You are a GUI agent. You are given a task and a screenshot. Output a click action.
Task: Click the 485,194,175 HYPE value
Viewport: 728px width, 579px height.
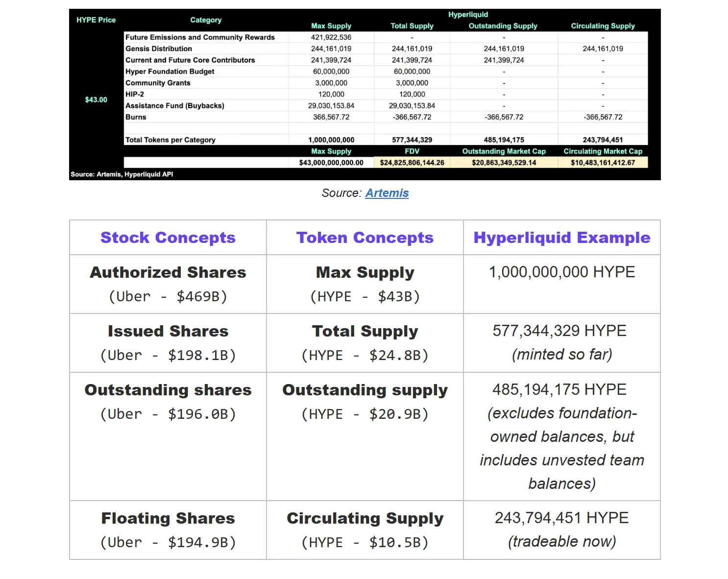[x=559, y=389]
